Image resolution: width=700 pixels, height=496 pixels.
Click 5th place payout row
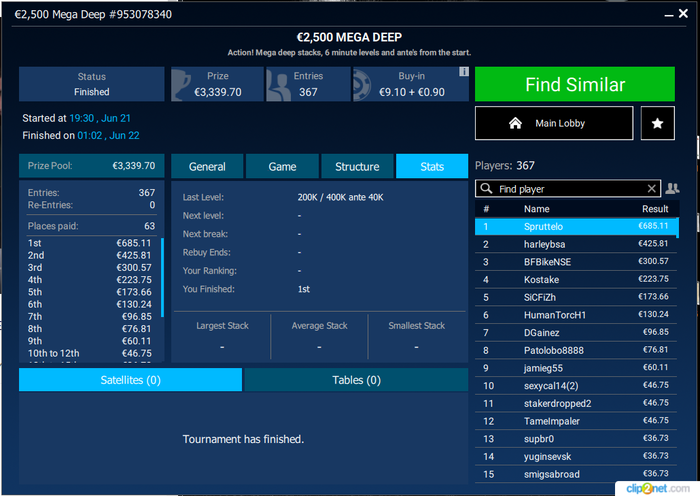(89, 292)
